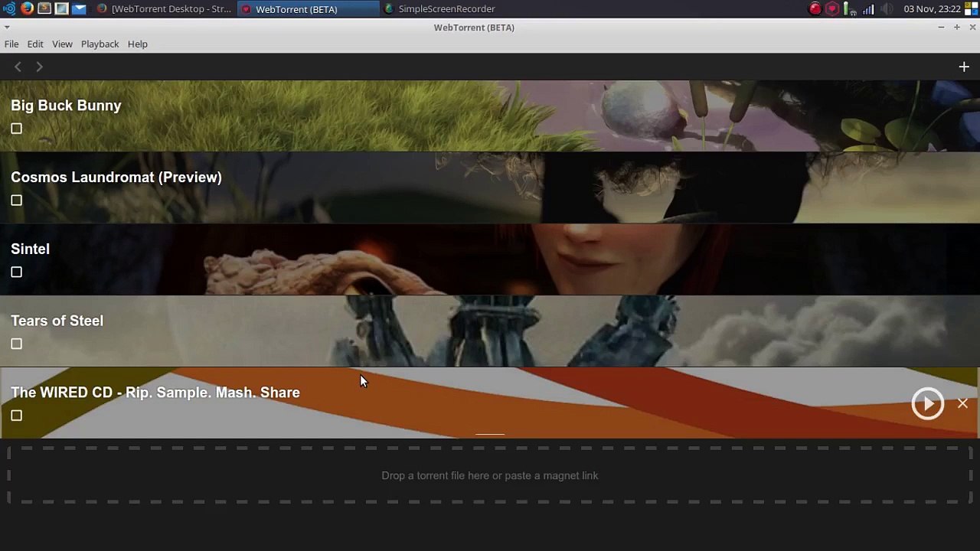The width and height of the screenshot is (980, 551).
Task: Click the WebTorrent heart tray icon
Action: [832, 8]
